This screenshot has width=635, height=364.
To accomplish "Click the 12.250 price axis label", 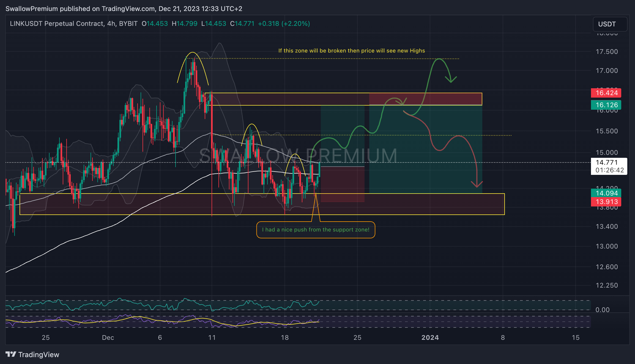I will pyautogui.click(x=607, y=285).
